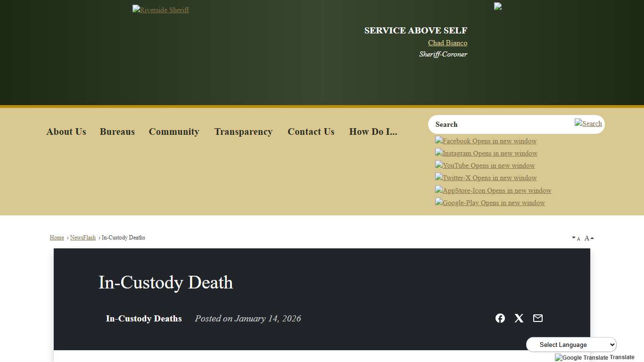
Task: Increase text size with the larger A control
Action: click(588, 238)
